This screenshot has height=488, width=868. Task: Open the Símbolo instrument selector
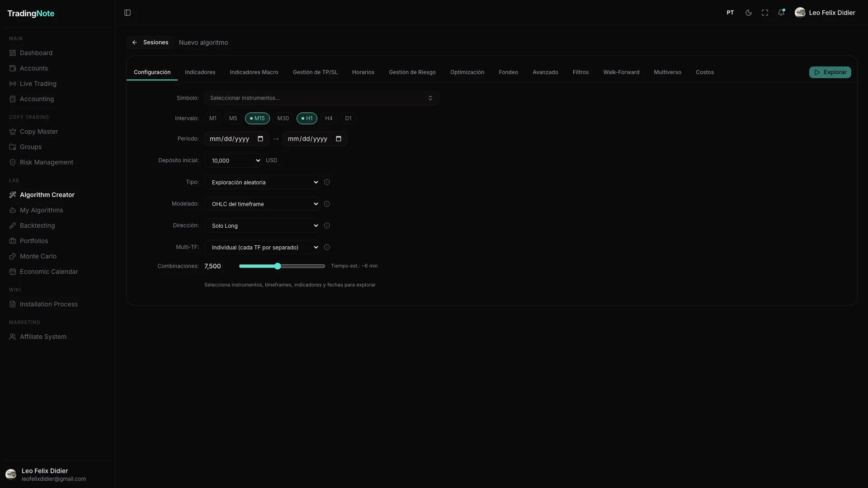tap(321, 98)
